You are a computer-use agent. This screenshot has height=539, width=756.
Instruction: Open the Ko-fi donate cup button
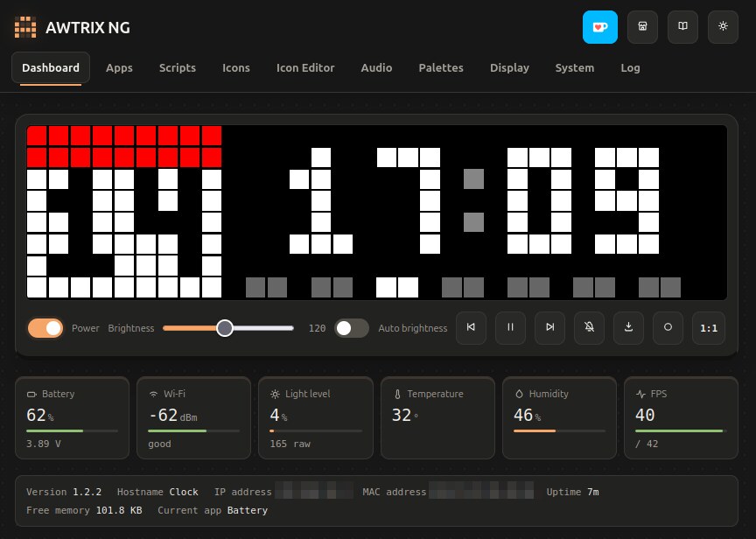click(599, 27)
